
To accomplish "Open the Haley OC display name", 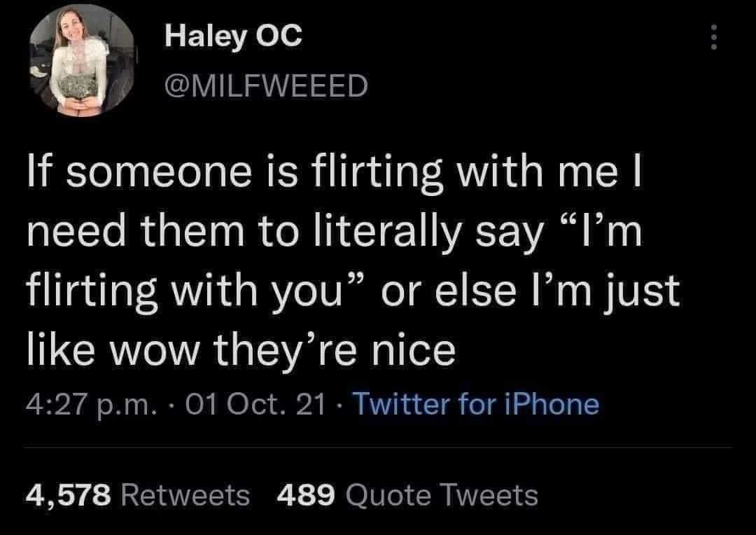I will (x=233, y=36).
